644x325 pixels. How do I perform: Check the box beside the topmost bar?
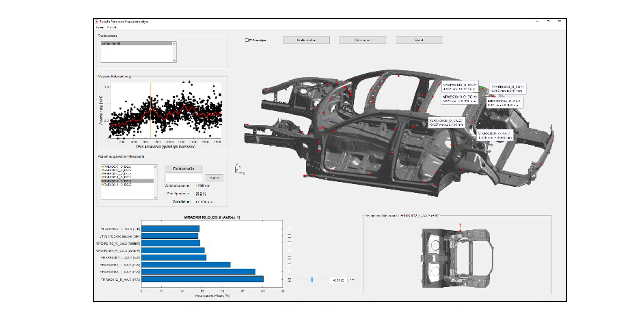click(289, 228)
